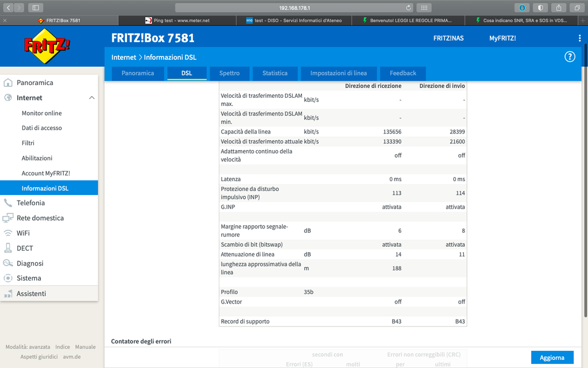The image size is (588, 368).
Task: Click the Diagnosi icon in sidebar
Action: click(x=8, y=263)
